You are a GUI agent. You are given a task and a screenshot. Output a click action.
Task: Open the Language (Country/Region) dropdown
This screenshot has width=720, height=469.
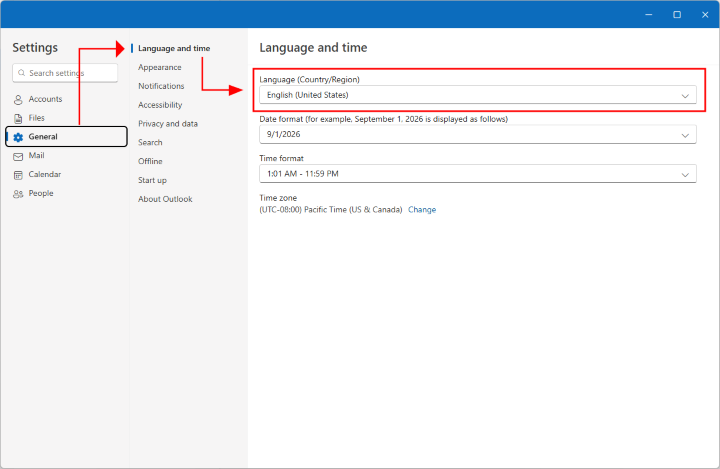pyautogui.click(x=477, y=95)
